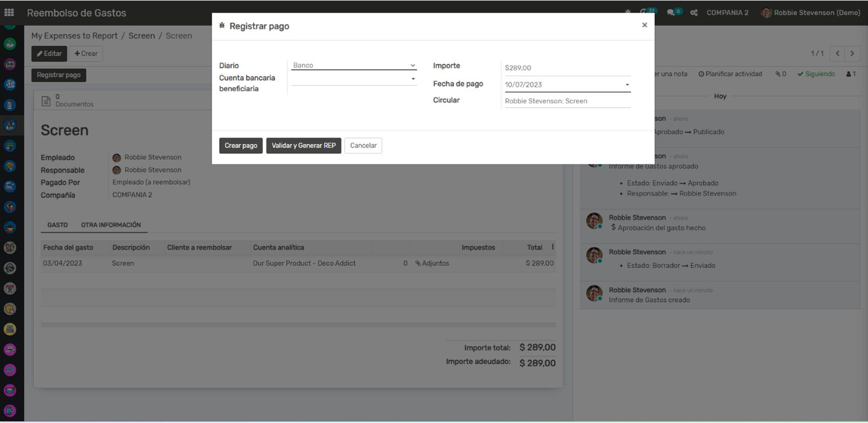Toggle the Siguiendo following status

coord(816,74)
